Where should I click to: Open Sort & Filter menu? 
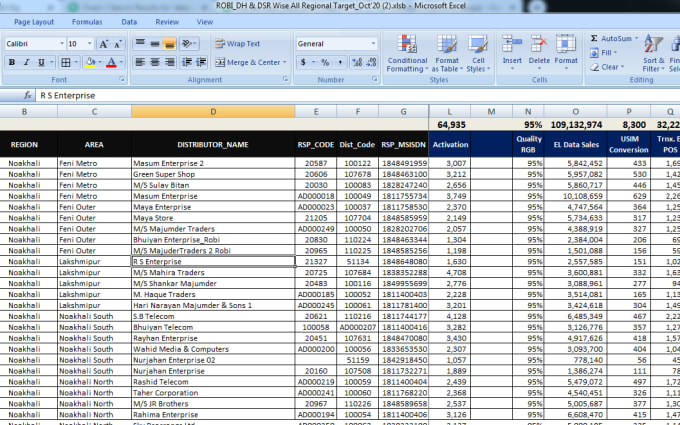654,53
